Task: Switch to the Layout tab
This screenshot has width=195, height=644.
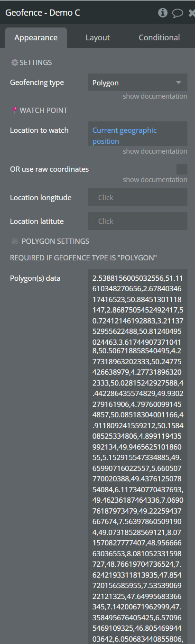Action: coord(98,37)
